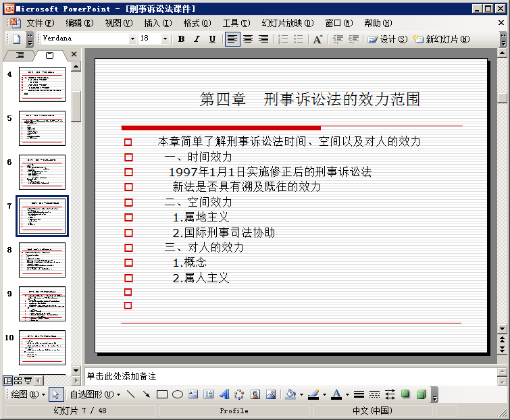Switch to the Slides thumbnail tab
Screen dimensions: 510x420
click(50, 55)
